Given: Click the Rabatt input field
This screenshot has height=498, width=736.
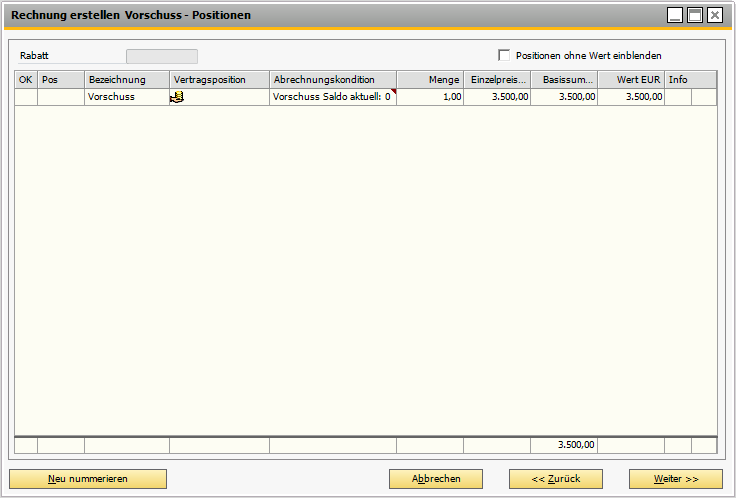Looking at the screenshot, I should (x=161, y=56).
